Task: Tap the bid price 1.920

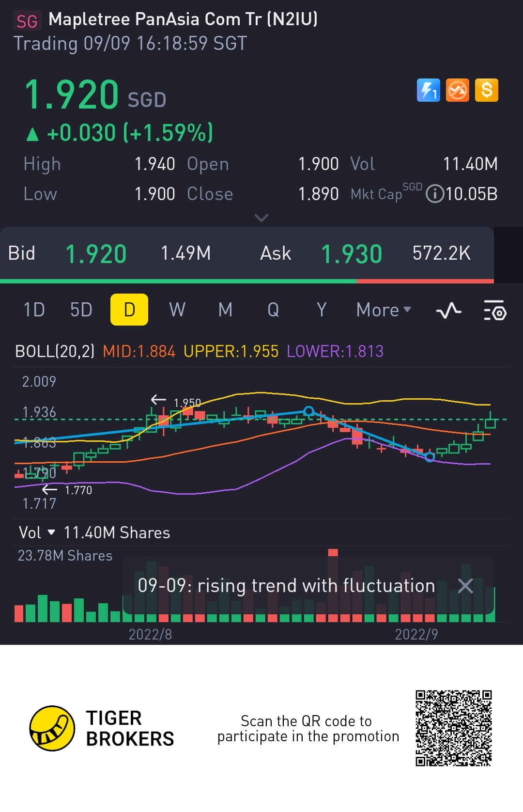Action: pyautogui.click(x=96, y=254)
